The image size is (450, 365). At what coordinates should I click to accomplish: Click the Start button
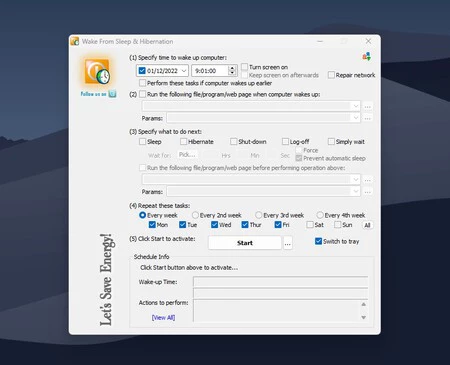point(245,243)
